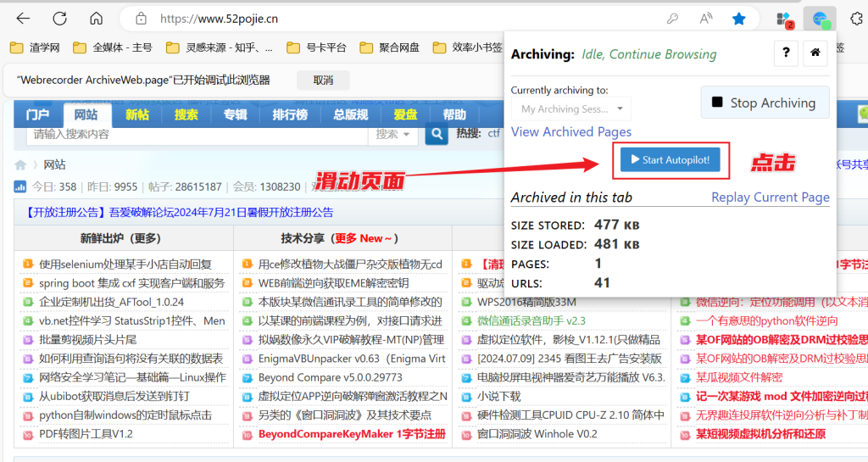Open the My Archiving Session dropdown
Image resolution: width=868 pixels, height=462 pixels.
[x=570, y=109]
